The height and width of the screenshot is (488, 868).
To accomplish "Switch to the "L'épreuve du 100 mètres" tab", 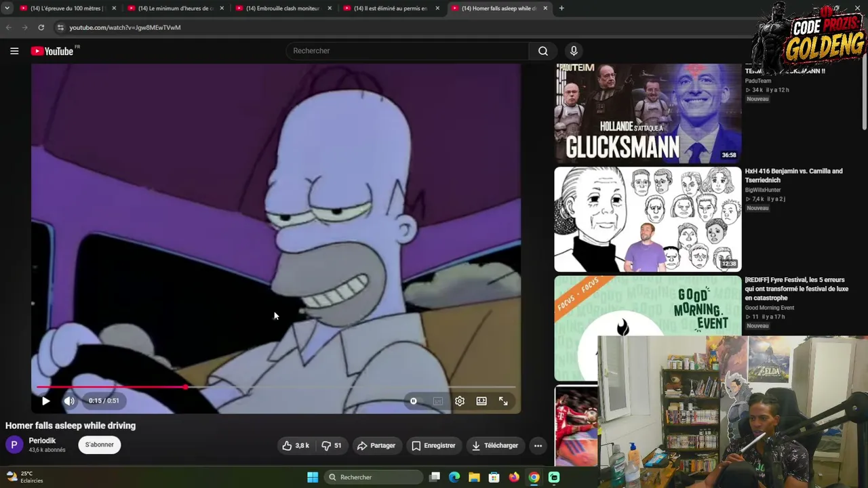I will click(x=67, y=8).
